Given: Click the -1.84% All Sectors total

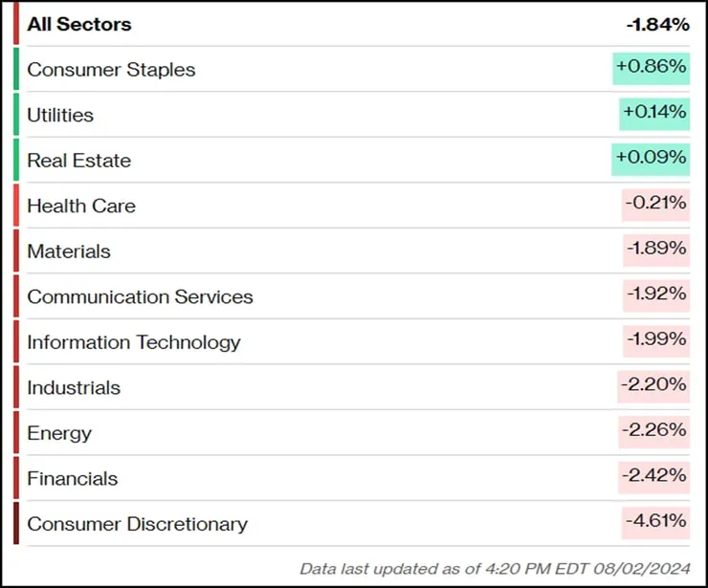Looking at the screenshot, I should (657, 24).
